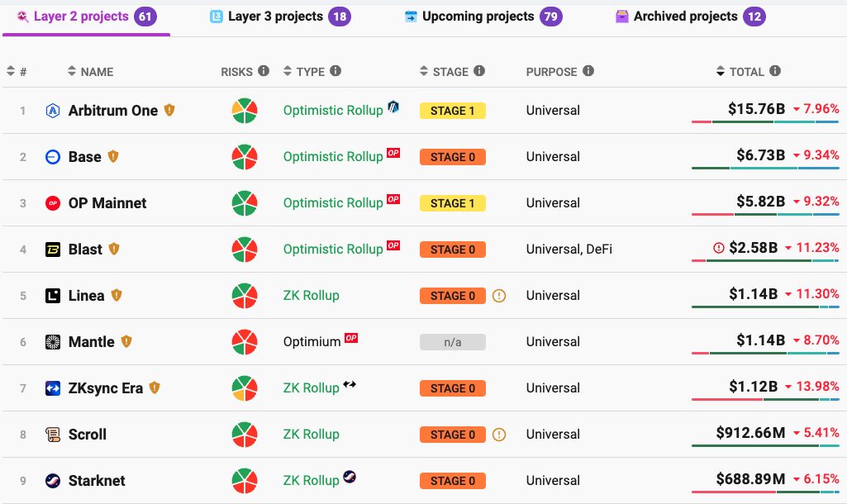Click the info icon next to PURPOSE
The width and height of the screenshot is (847, 504).
(588, 71)
